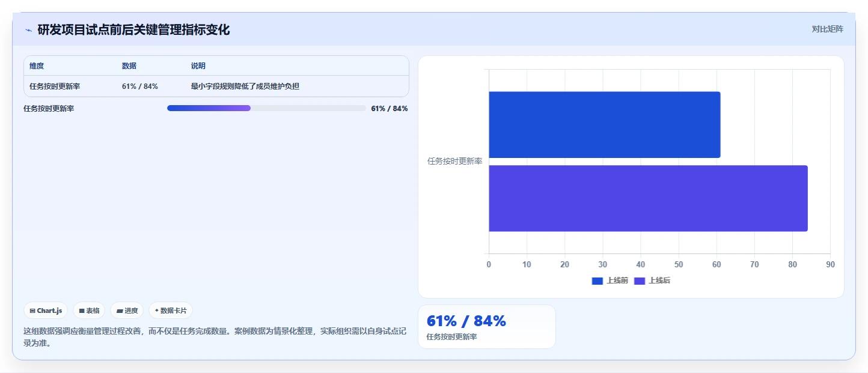Click the 任务按时更新率 chart axis label
The image size is (868, 373).
(454, 162)
